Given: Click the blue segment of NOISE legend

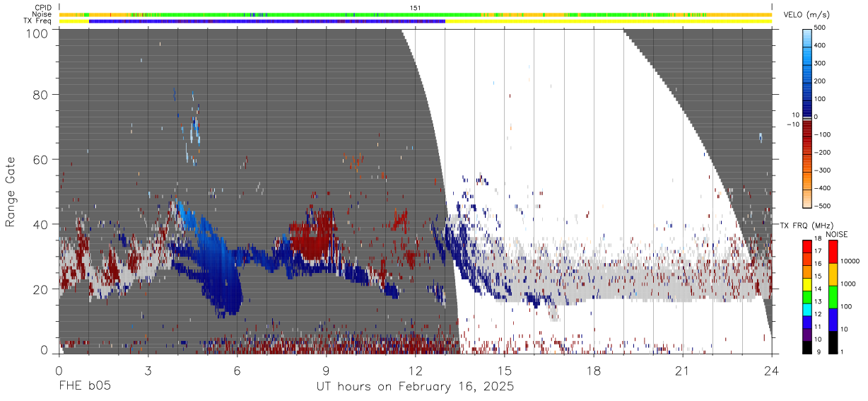Looking at the screenshot, I should coord(832,318).
